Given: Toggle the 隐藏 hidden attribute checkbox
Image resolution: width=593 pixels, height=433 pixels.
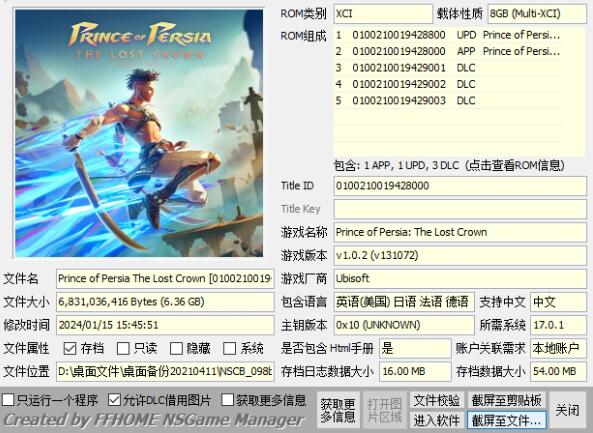Looking at the screenshot, I should click(176, 348).
